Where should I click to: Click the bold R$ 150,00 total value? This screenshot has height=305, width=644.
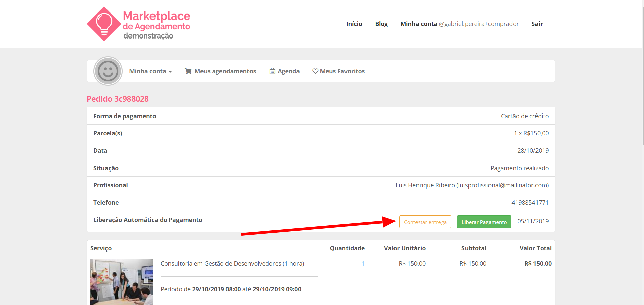[x=538, y=263]
